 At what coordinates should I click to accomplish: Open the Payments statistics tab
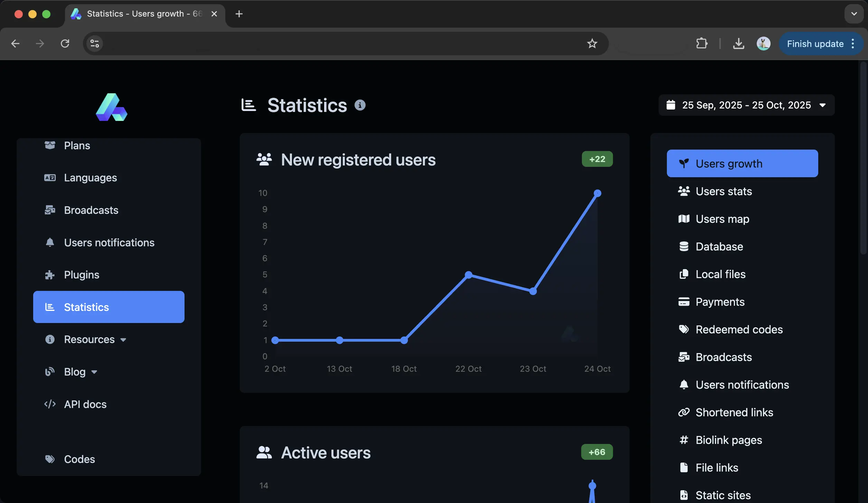[x=720, y=302]
